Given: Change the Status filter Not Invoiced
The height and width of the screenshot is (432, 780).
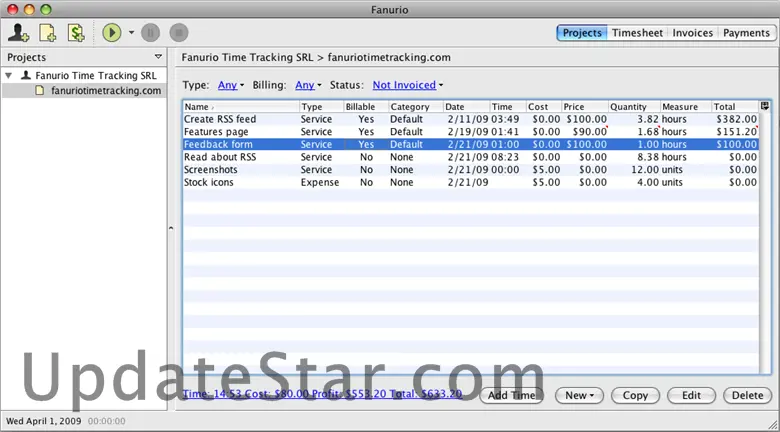Looking at the screenshot, I should (x=407, y=85).
